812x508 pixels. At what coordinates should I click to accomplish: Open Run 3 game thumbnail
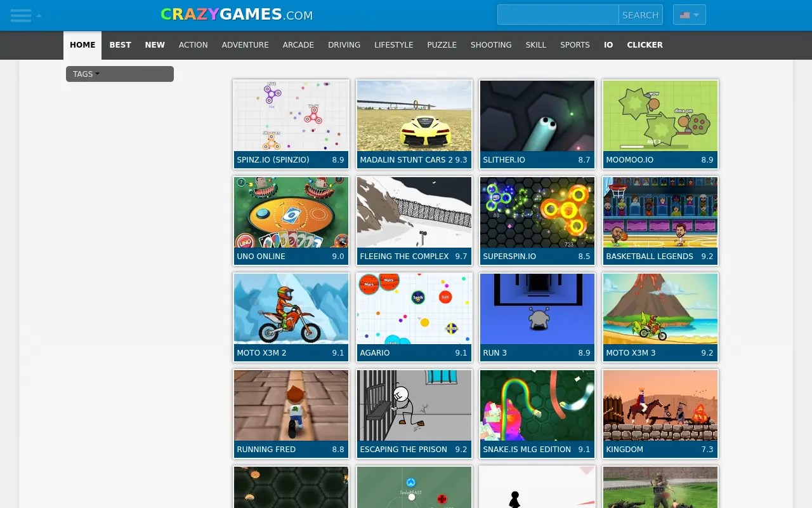[x=537, y=309]
